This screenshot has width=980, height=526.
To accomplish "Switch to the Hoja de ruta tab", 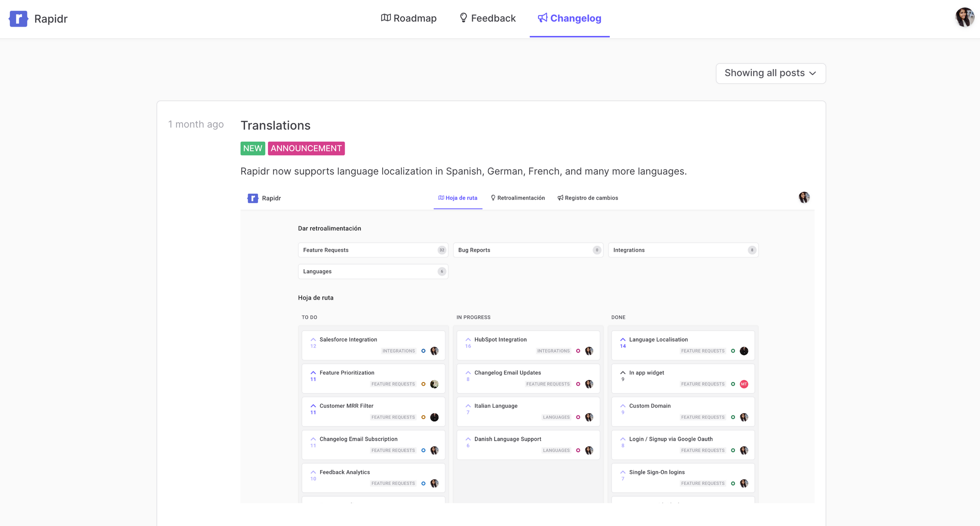I will click(x=461, y=198).
